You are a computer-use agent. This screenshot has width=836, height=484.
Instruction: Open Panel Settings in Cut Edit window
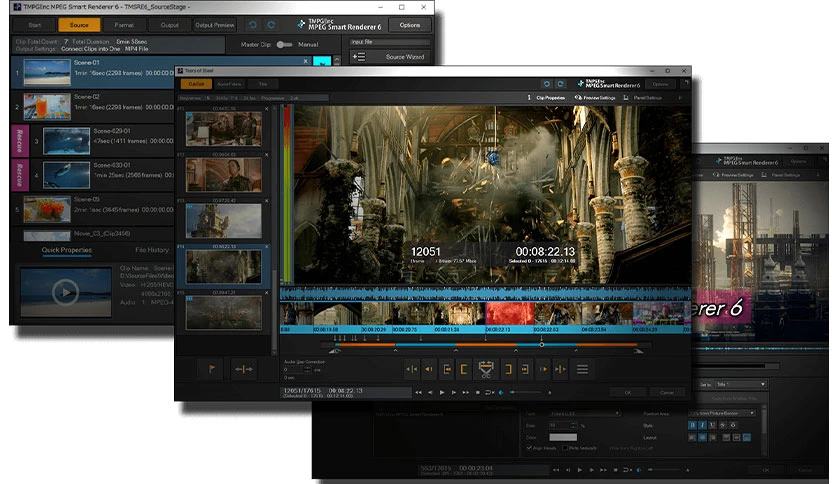click(x=642, y=98)
